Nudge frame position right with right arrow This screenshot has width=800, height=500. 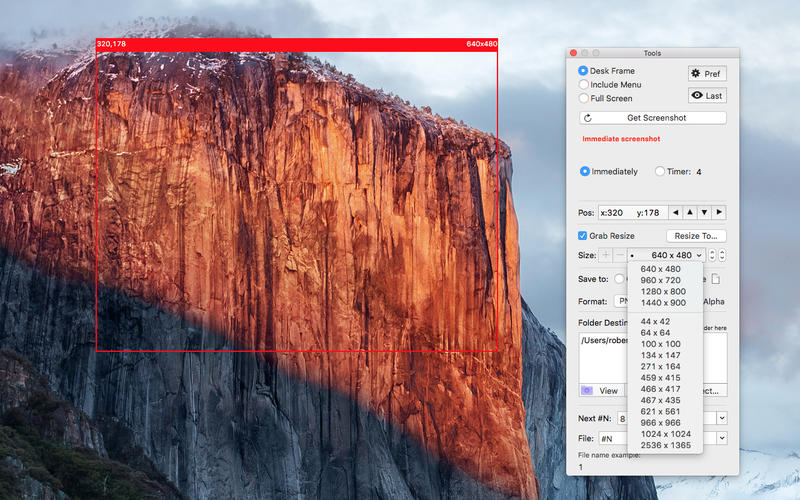pyautogui.click(x=718, y=213)
